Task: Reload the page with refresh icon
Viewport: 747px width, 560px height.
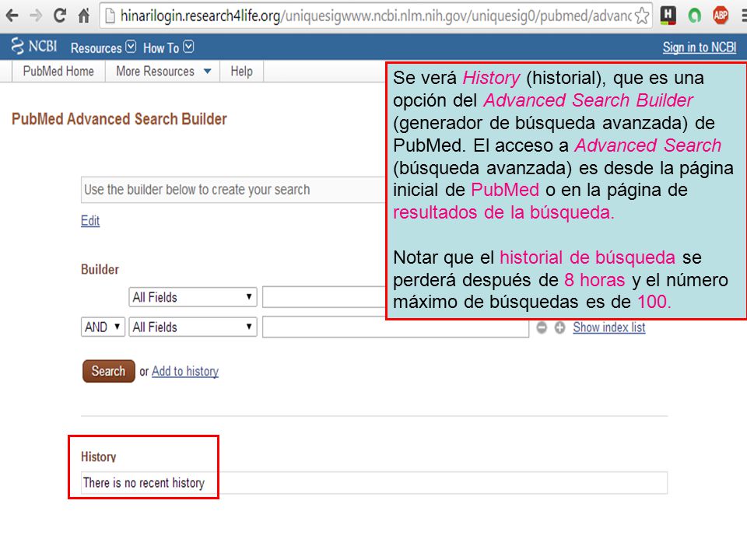Action: 60,16
